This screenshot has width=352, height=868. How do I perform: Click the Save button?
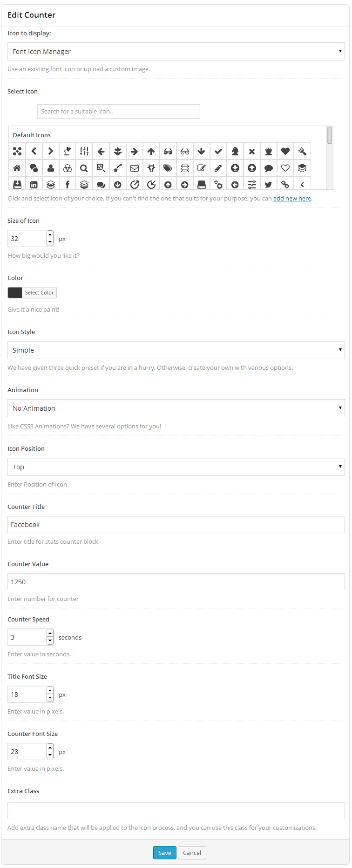click(165, 853)
